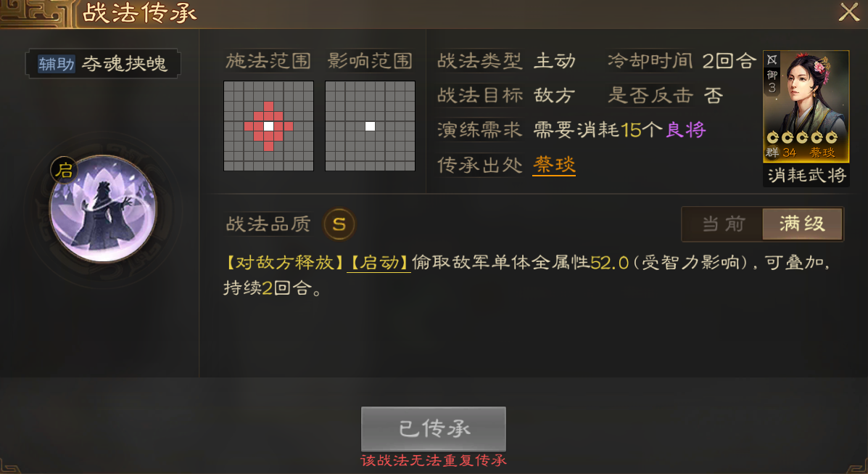Click the S quality rating badge
868x474 pixels.
coord(339,224)
